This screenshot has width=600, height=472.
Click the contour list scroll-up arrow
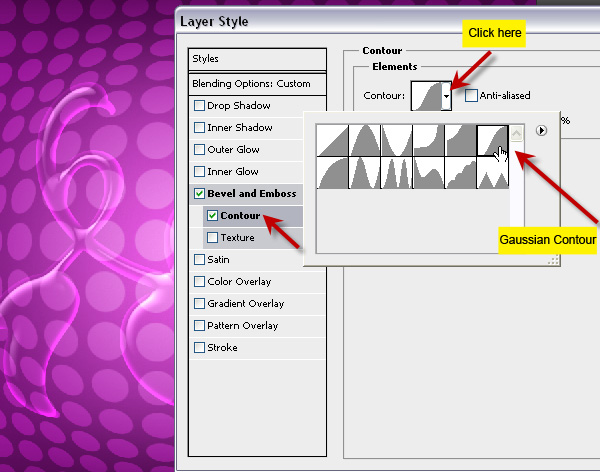pyautogui.click(x=517, y=134)
